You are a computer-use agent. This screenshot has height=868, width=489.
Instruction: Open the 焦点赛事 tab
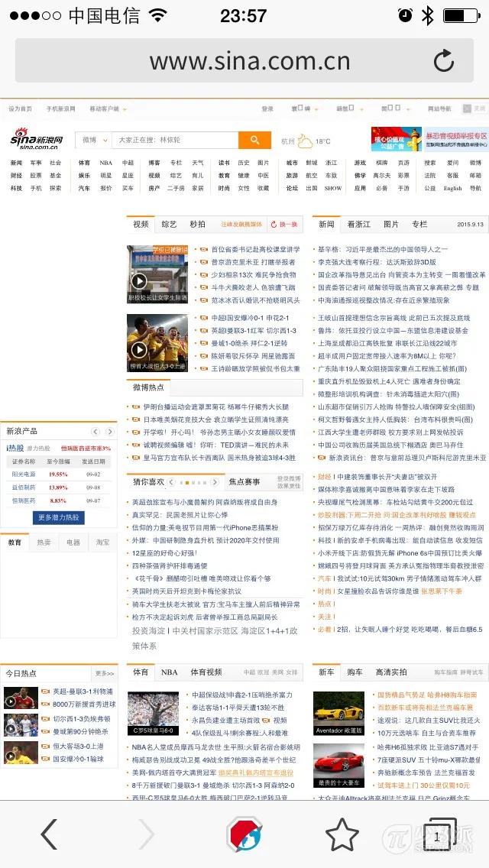(x=244, y=482)
